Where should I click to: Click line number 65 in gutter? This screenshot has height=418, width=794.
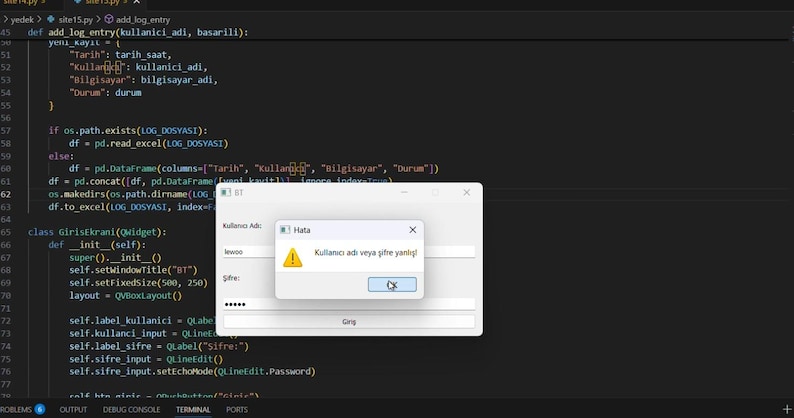tap(6, 232)
